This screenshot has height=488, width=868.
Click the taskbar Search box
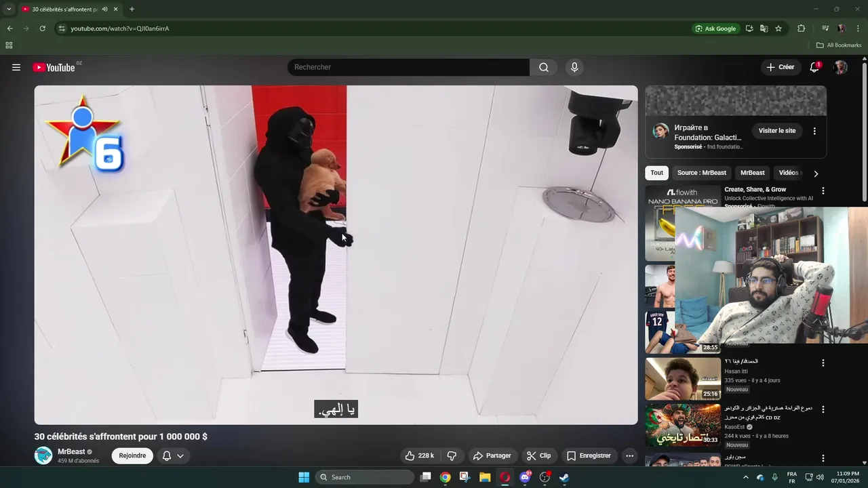point(365,477)
